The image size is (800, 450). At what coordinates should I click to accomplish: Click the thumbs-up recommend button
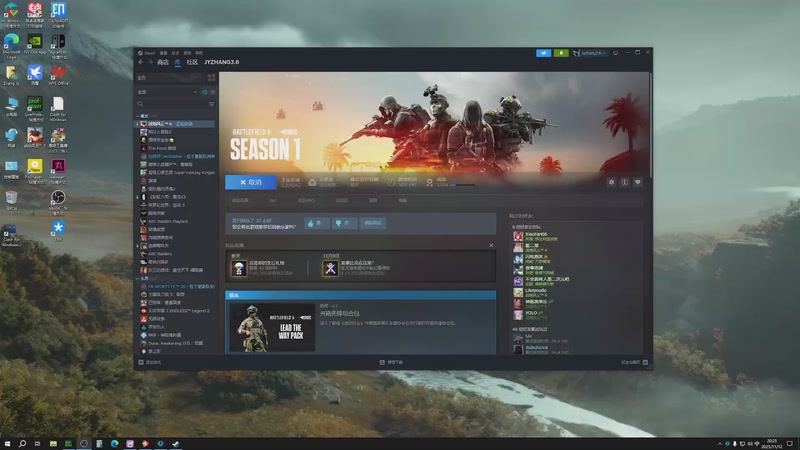316,223
